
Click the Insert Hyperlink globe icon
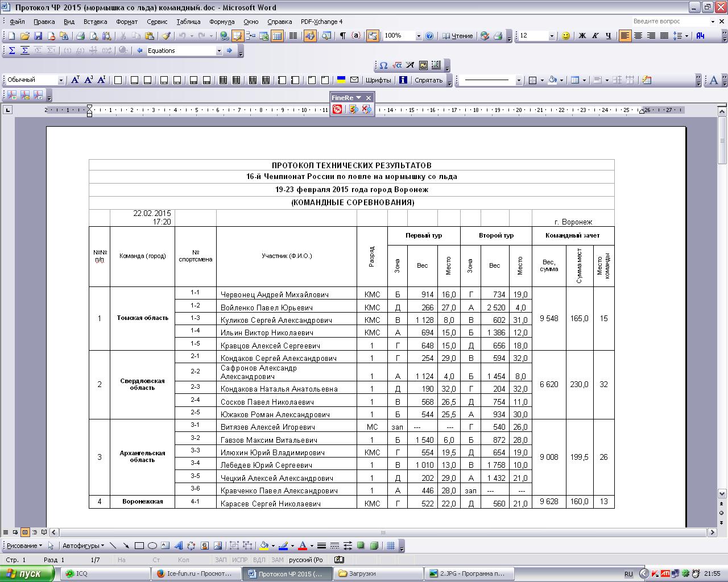224,36
